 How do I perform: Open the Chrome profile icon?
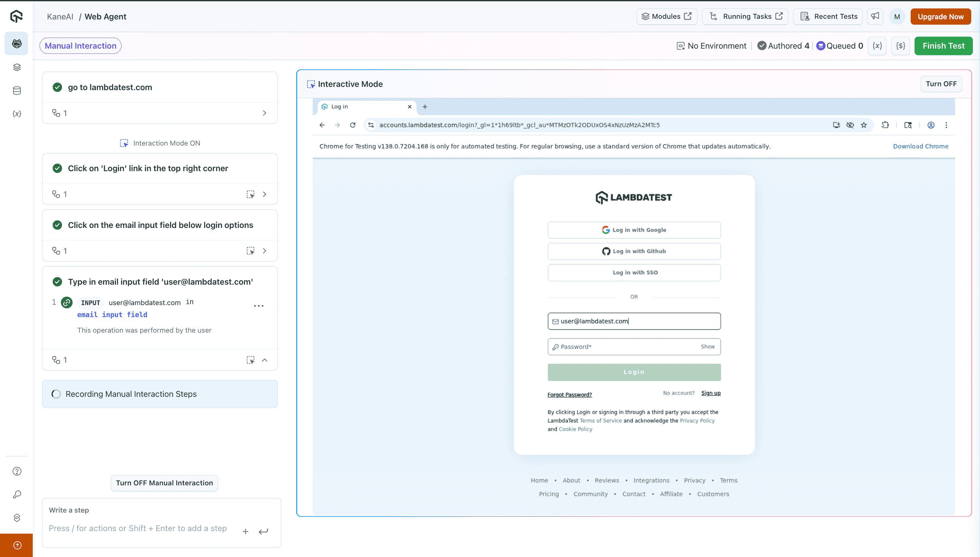pos(931,125)
